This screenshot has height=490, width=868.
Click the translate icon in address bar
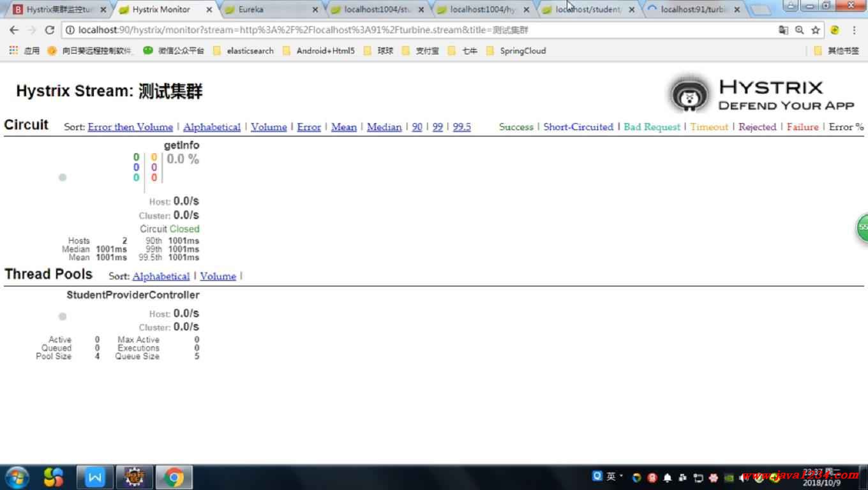(x=784, y=30)
